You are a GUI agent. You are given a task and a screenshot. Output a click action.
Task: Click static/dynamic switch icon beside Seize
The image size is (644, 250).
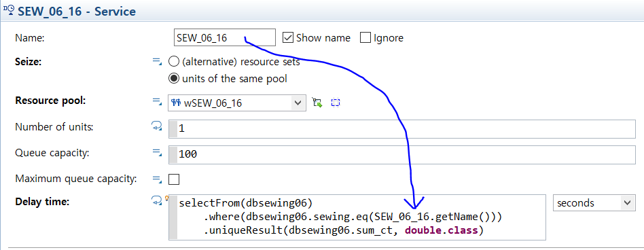(x=157, y=61)
